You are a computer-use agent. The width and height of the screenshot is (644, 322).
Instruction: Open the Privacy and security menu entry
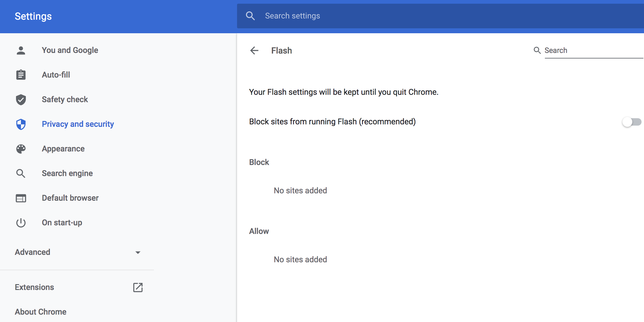click(x=78, y=124)
